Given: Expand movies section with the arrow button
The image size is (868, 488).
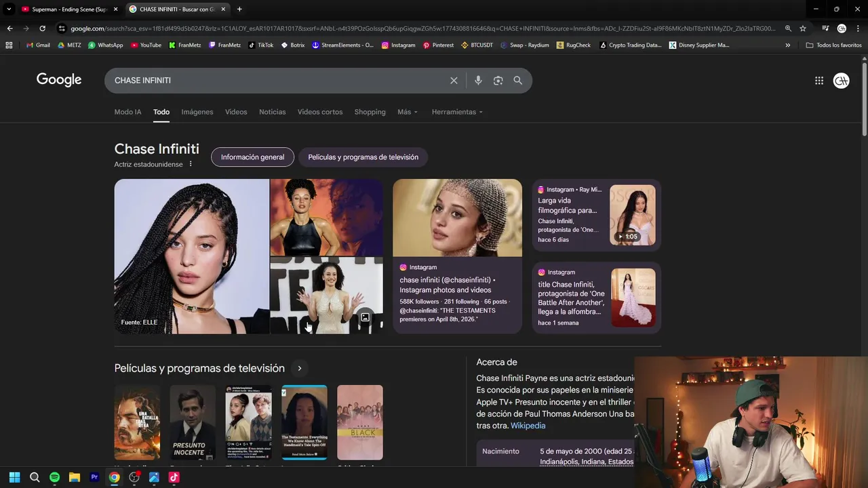Looking at the screenshot, I should (x=299, y=368).
